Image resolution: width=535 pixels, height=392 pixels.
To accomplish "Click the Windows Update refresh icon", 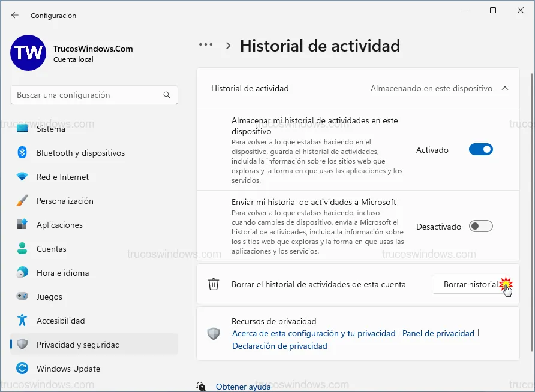I will (x=22, y=369).
